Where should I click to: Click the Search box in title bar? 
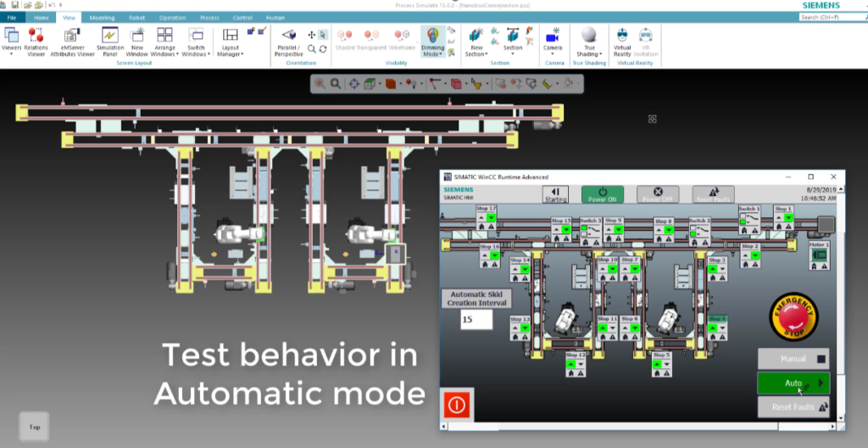[833, 17]
